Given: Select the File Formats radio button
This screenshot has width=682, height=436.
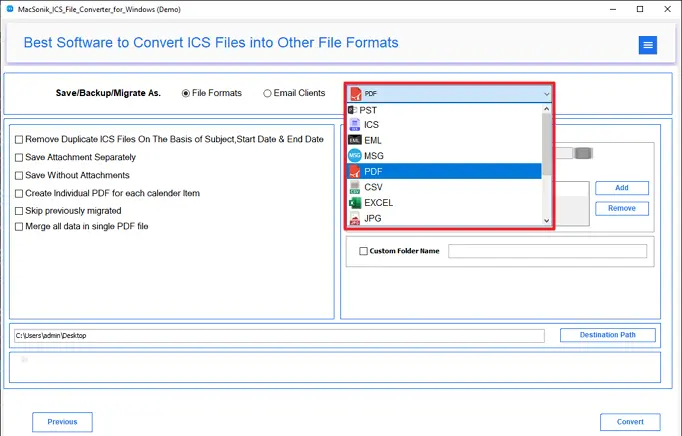Looking at the screenshot, I should pyautogui.click(x=186, y=94).
